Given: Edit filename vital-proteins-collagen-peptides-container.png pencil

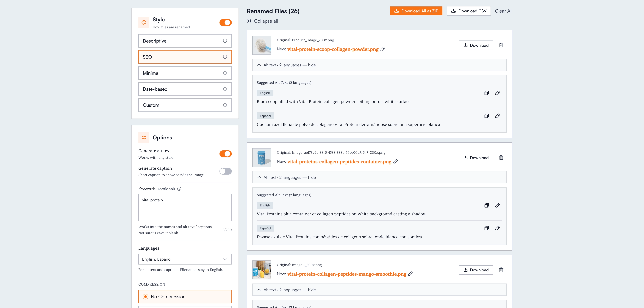Looking at the screenshot, I should pos(395,162).
